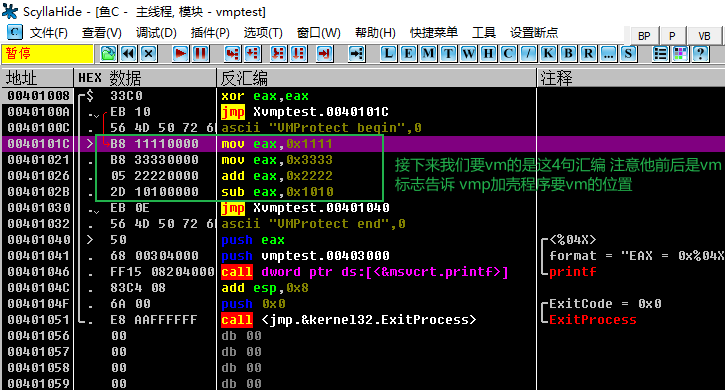Click the yellow 暂停 status field
The image size is (725, 390).
tap(47, 54)
